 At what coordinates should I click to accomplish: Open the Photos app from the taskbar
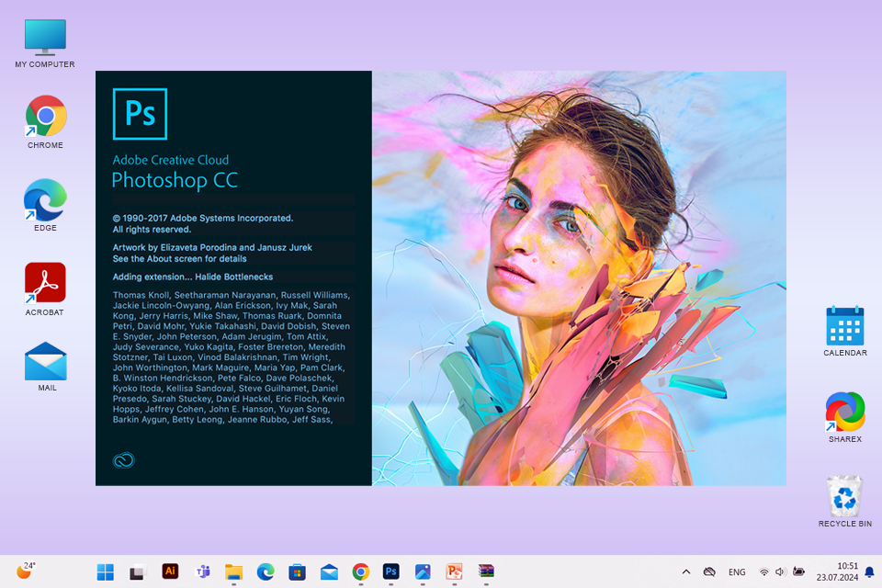point(423,571)
